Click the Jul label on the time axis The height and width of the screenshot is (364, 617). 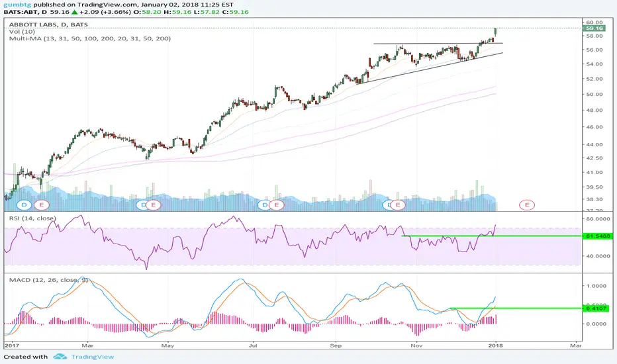click(x=253, y=345)
